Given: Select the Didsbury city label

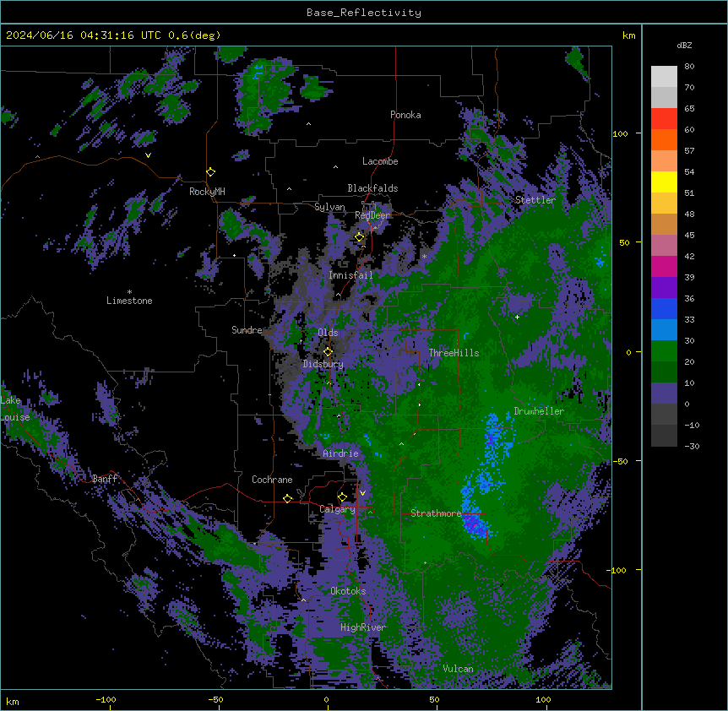Looking at the screenshot, I should tap(323, 364).
